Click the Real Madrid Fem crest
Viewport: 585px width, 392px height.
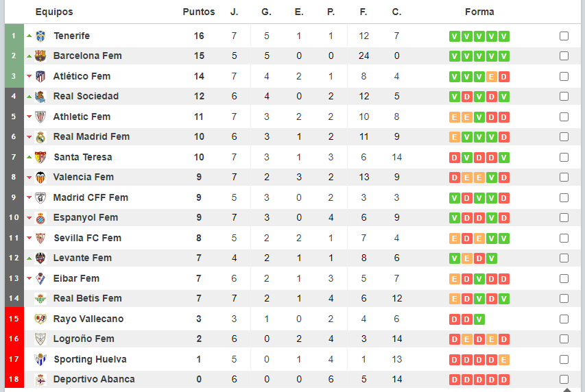tap(40, 137)
